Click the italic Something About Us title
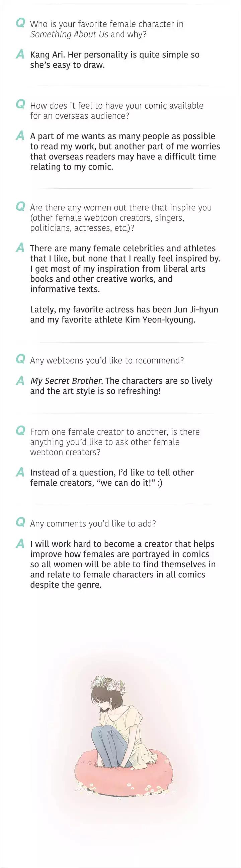The height and width of the screenshot is (868, 241). pos(69,34)
